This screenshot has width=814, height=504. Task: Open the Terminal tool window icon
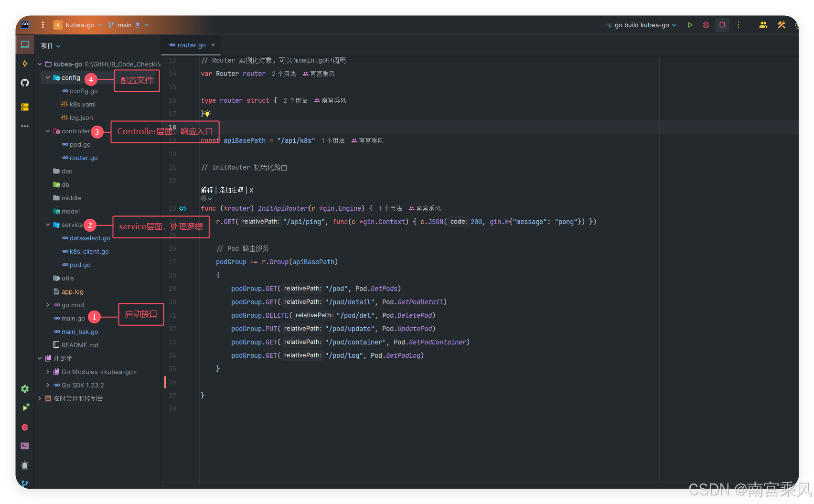click(x=25, y=446)
